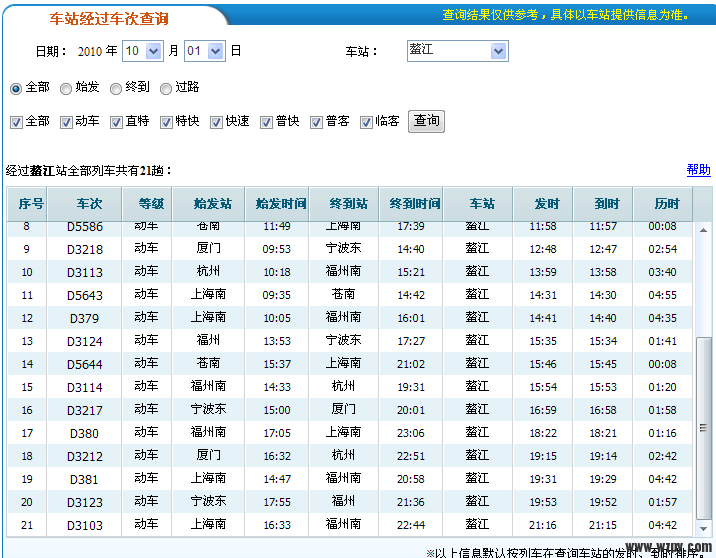Click the table's vertical scrollbar thumb
Image resolution: width=716 pixels, height=558 pixels.
[x=704, y=428]
